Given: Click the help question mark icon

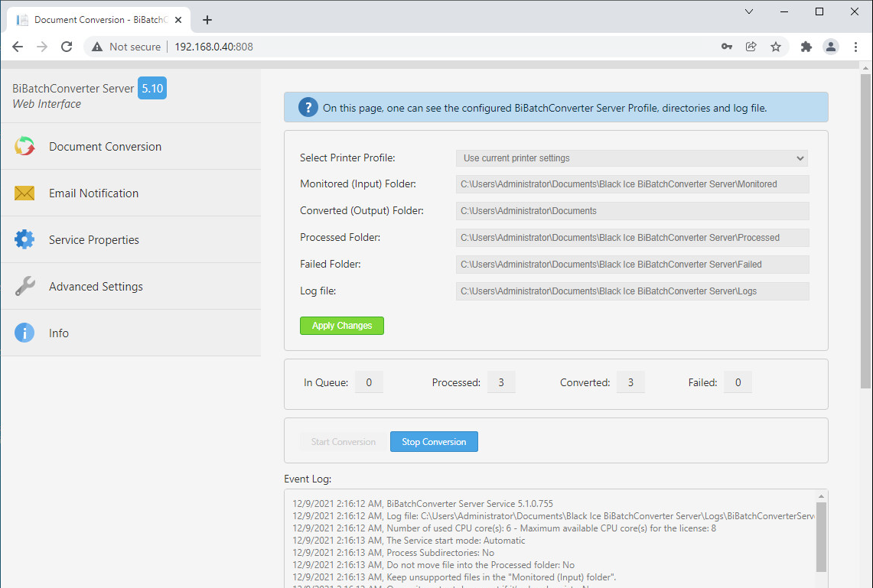Looking at the screenshot, I should click(308, 108).
